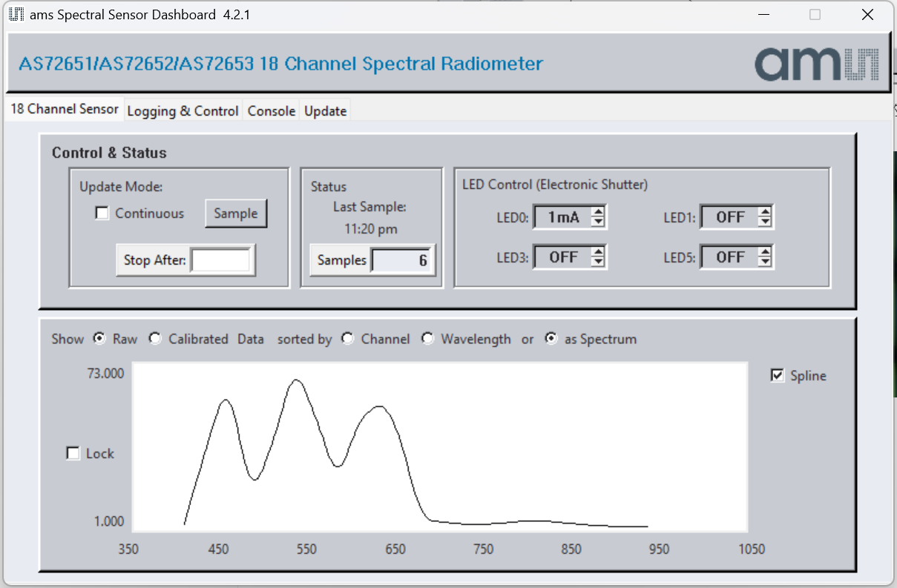
Task: Increase LED0 current with the up arrow
Action: click(599, 212)
